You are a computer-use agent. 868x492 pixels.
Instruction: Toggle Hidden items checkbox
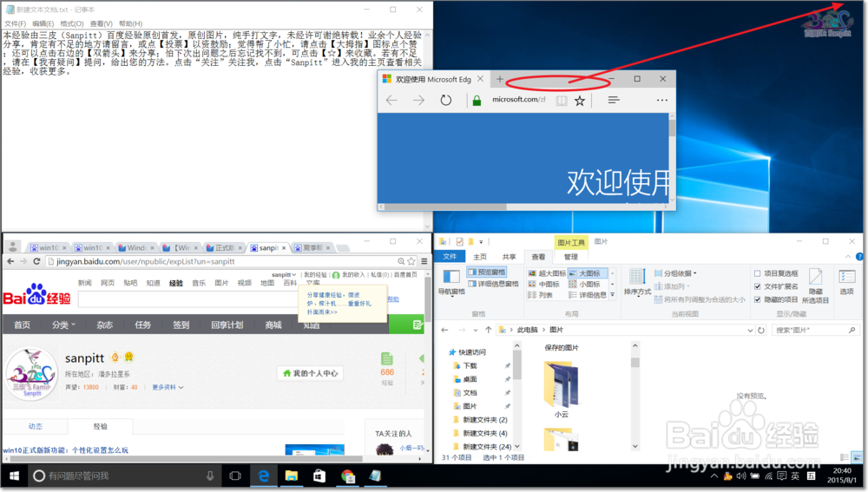[757, 299]
